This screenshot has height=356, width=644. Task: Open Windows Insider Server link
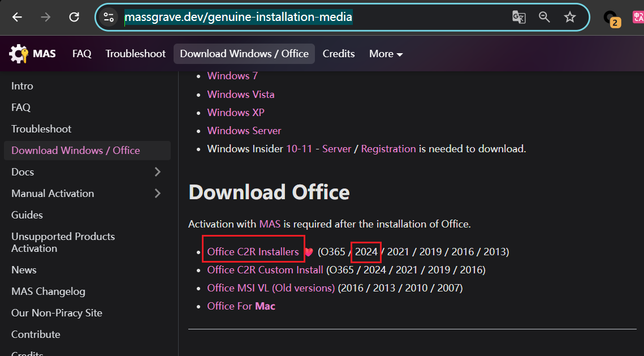point(337,149)
